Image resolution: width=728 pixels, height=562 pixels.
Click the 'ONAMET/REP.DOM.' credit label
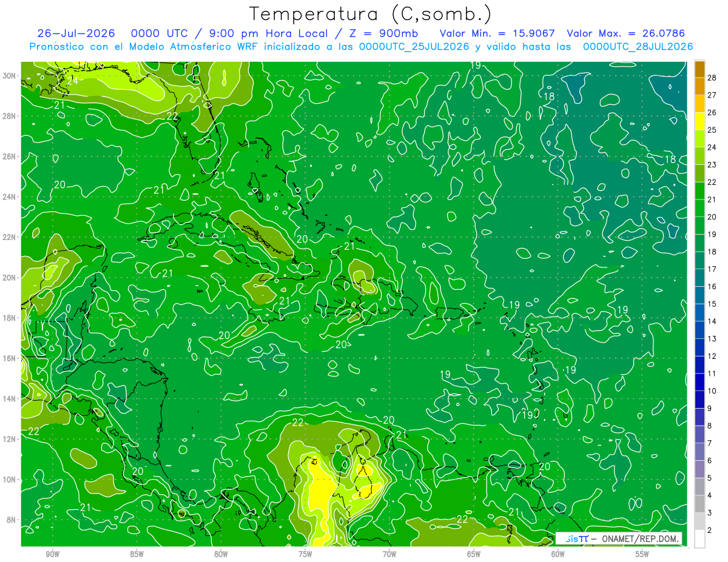click(x=639, y=538)
